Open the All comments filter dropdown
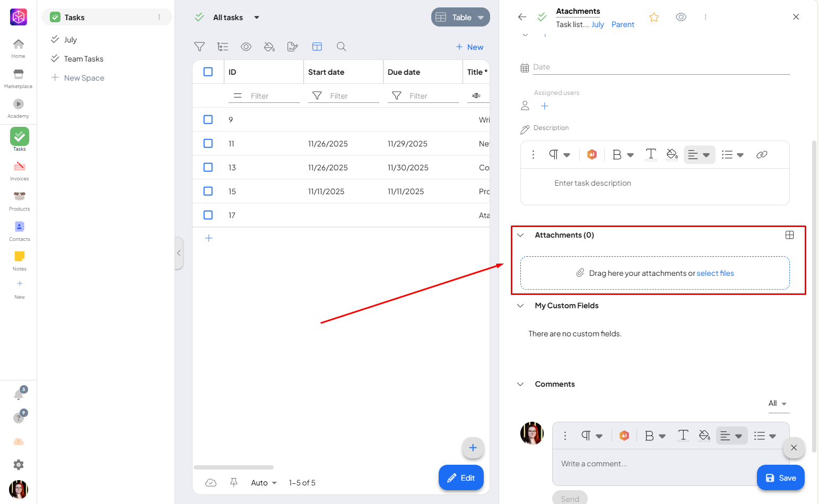819x504 pixels. coord(778,403)
